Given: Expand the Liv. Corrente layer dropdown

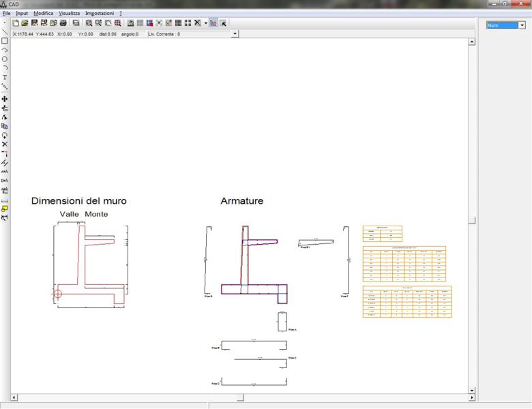Looking at the screenshot, I should coord(235,33).
